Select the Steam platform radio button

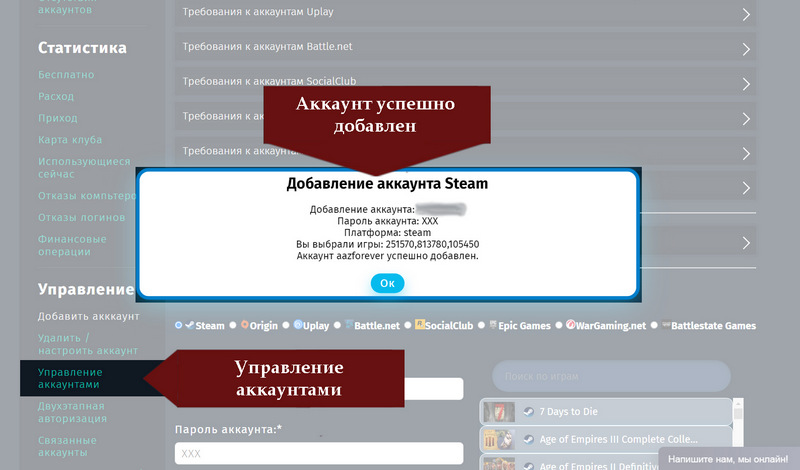[179, 325]
